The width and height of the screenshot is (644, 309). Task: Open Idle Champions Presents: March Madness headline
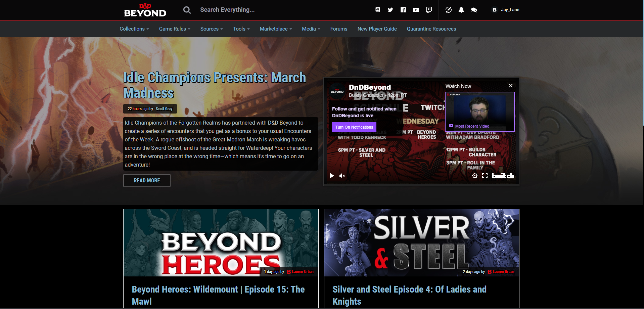coord(215,85)
